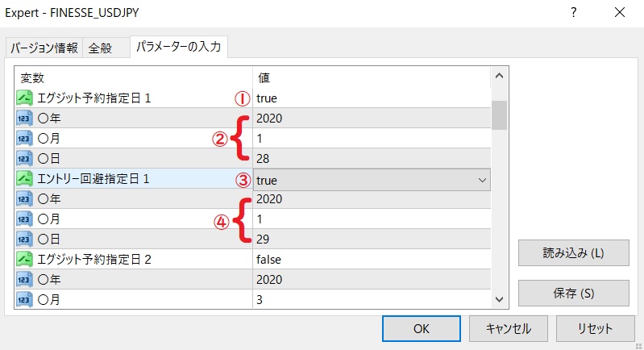The image size is (644, 350).
Task: Click the 123 icon next to value 3
Action: click(23, 300)
